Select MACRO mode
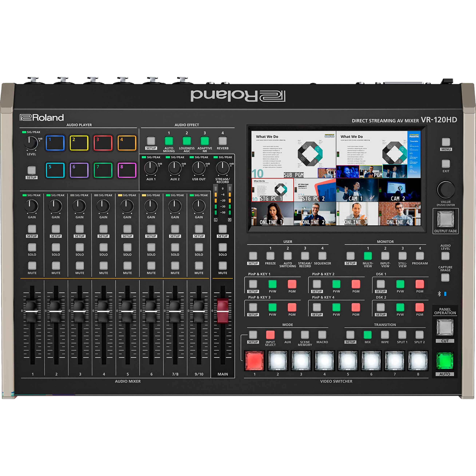476x476 pixels. [322, 335]
